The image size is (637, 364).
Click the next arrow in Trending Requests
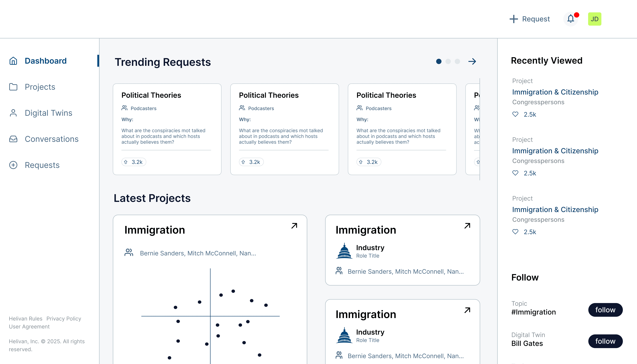(472, 62)
